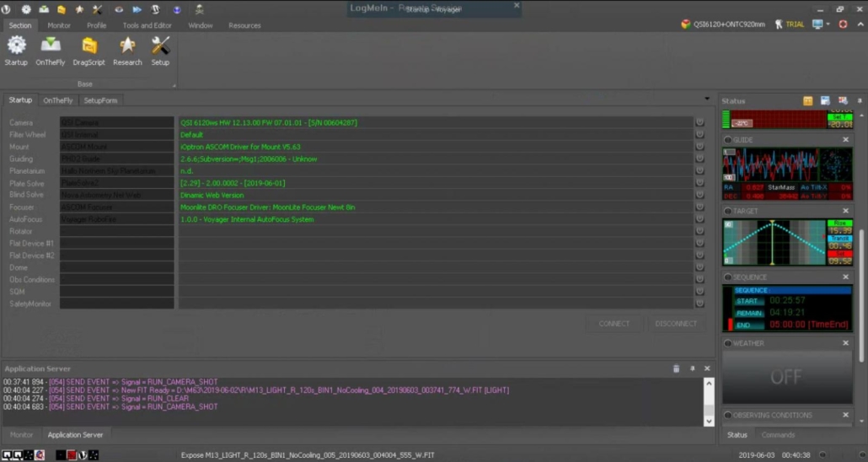Switch to the OnTheFly document tab
This screenshot has width=868, height=462.
click(x=58, y=100)
